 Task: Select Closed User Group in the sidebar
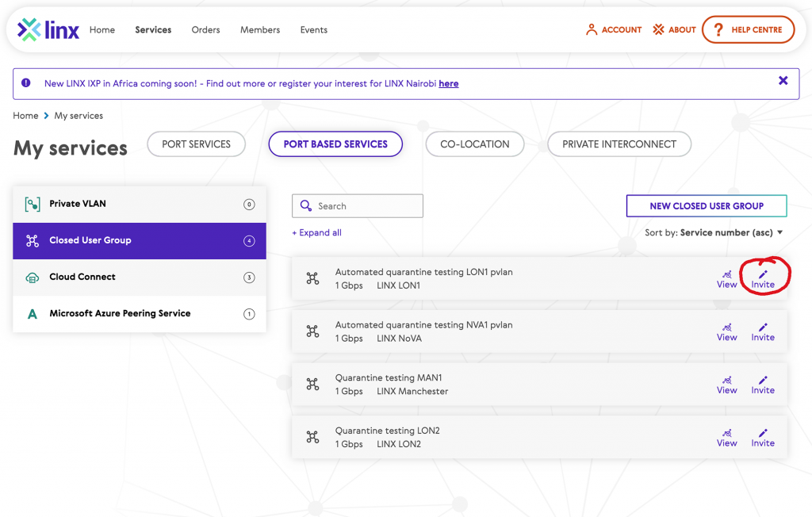(x=140, y=241)
